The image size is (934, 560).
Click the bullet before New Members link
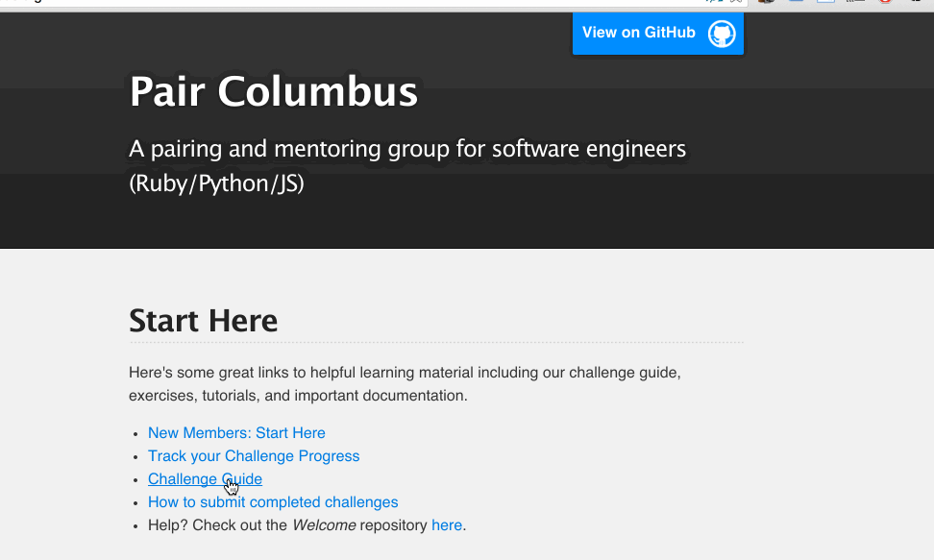136,434
